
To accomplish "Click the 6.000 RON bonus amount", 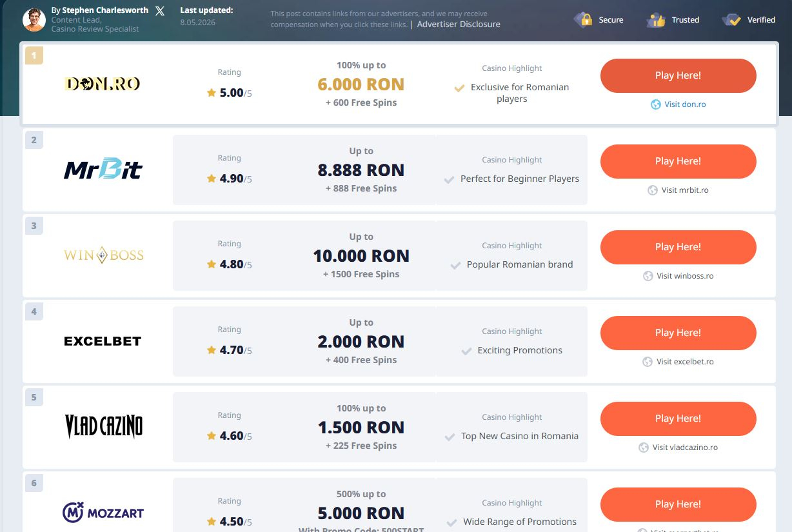I will 361,84.
